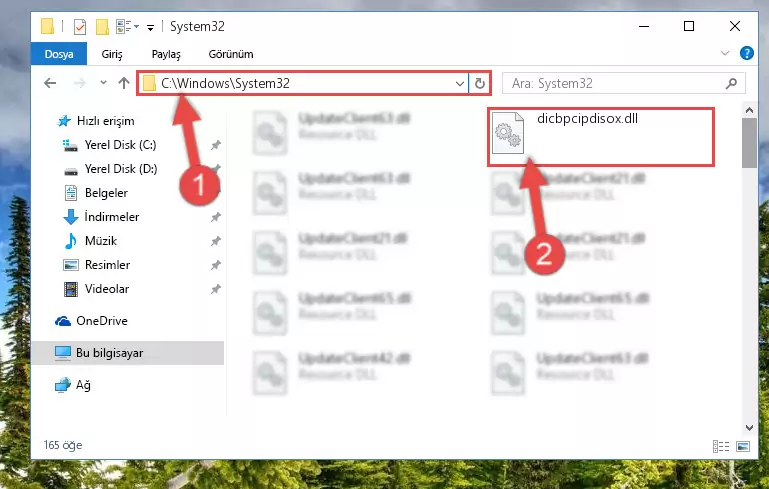
Task: Switch to the Giriş ribbon tab
Action: 112,54
